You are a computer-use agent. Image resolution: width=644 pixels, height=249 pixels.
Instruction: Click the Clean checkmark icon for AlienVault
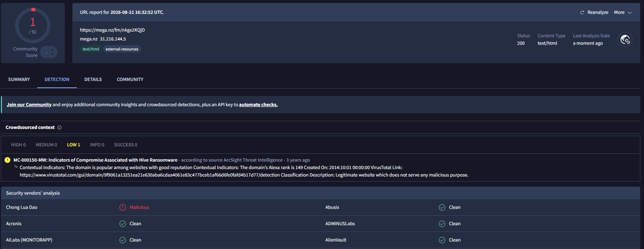point(442,240)
